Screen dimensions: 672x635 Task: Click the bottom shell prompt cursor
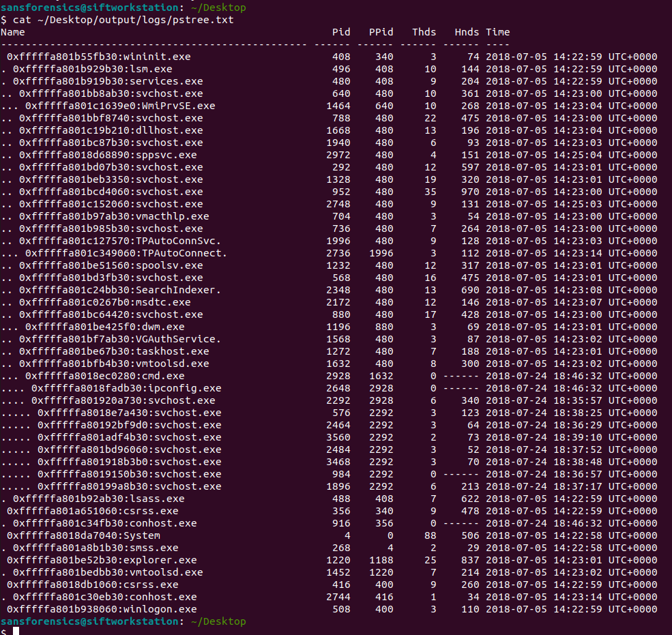[16, 631]
